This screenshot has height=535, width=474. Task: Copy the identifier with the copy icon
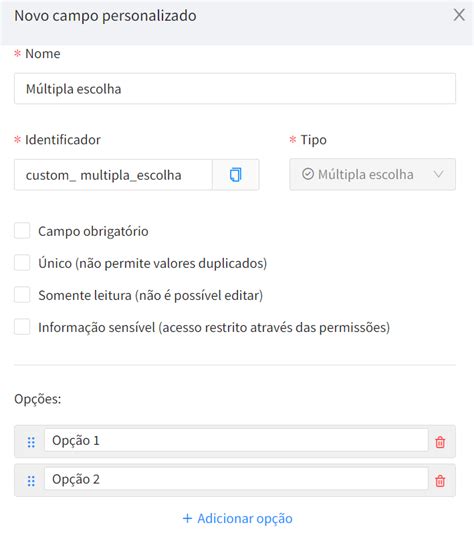point(235,175)
